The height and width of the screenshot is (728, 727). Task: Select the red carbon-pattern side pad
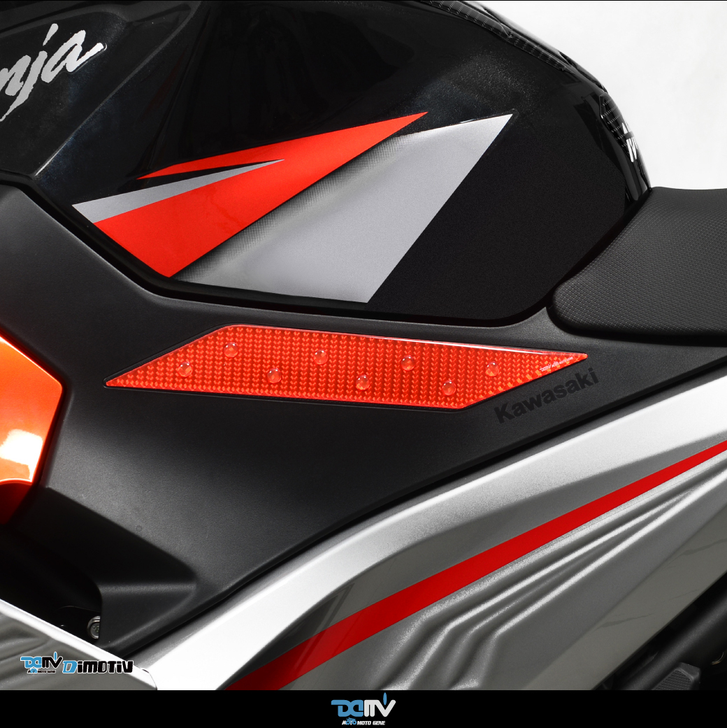(346, 368)
